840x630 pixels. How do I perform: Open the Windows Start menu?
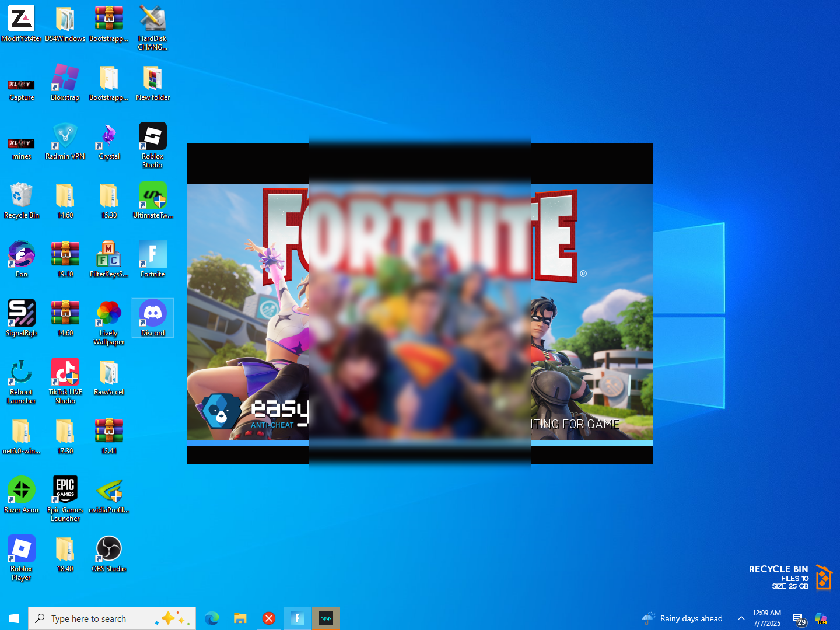click(14, 618)
